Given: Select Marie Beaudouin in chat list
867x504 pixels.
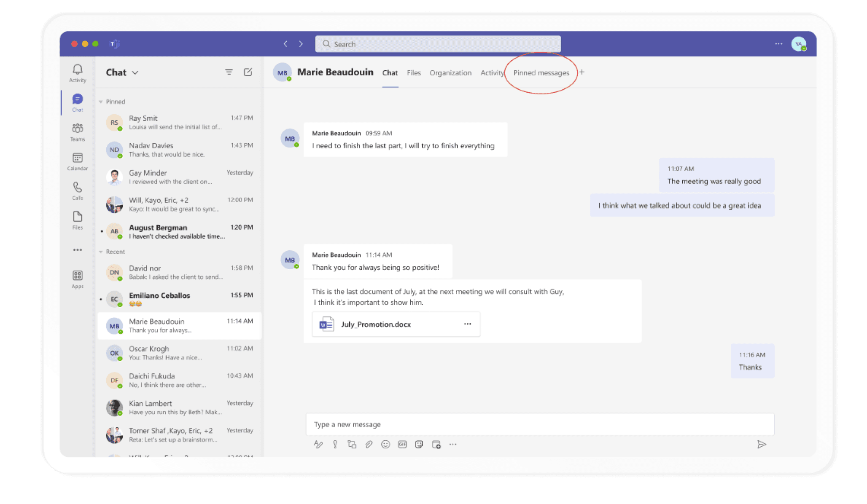Looking at the screenshot, I should point(179,325).
